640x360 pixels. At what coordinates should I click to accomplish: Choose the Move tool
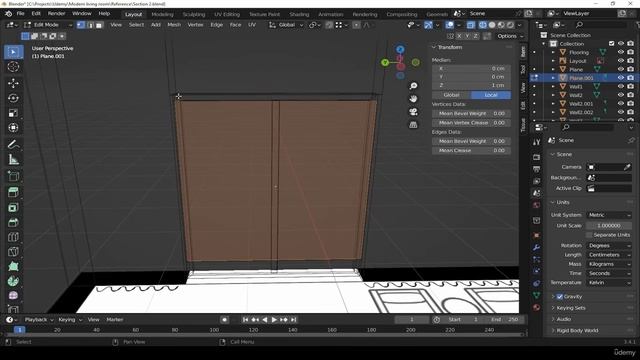click(x=13, y=83)
